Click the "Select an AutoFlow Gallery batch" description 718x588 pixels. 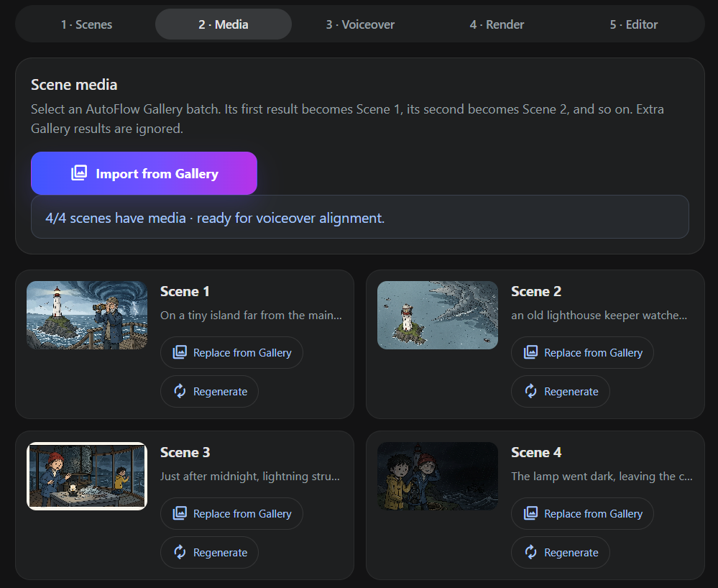tap(348, 119)
